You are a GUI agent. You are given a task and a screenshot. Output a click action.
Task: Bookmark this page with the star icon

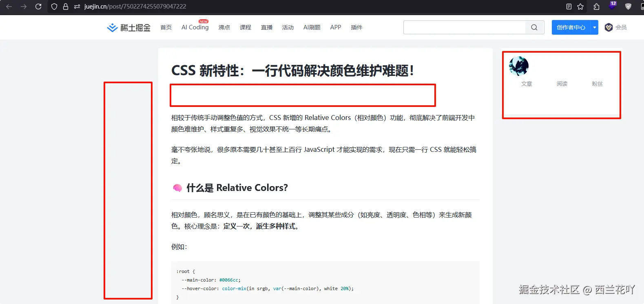pos(580,7)
